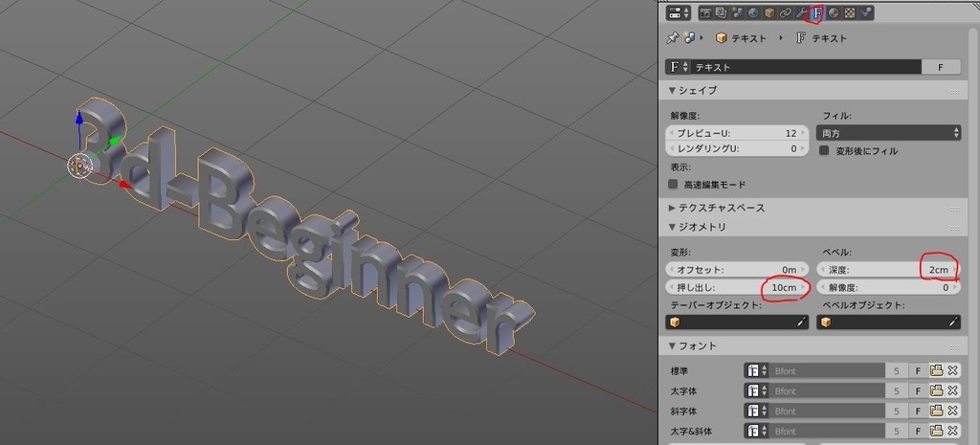The image size is (980, 445).
Task: Click the 押し出し extrude field showing 10cm
Action: [x=737, y=287]
